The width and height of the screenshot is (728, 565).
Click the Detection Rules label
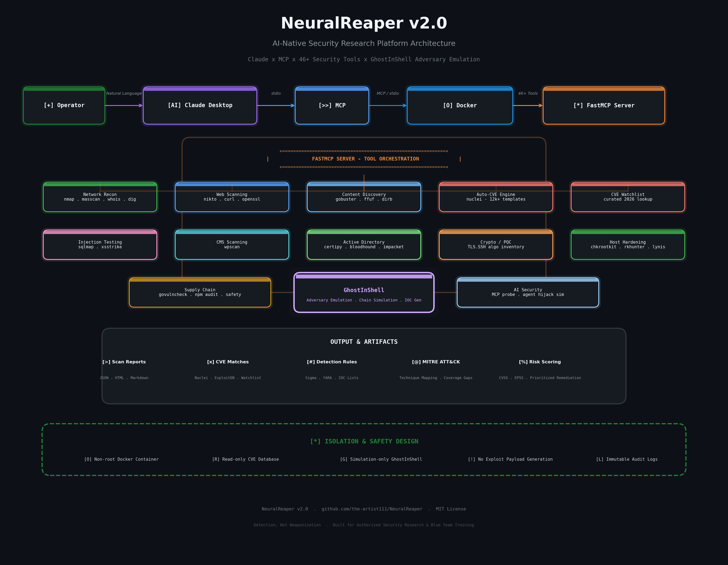click(332, 362)
